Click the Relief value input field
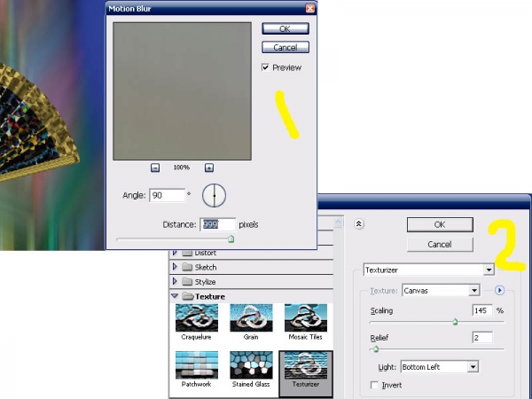Screen dimensions: 532x399 [482, 338]
